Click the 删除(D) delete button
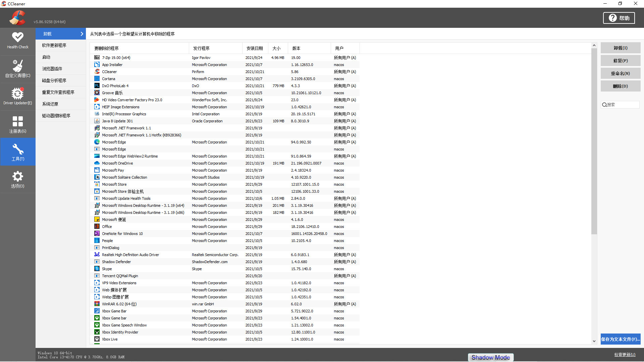The width and height of the screenshot is (644, 362). pos(621,86)
